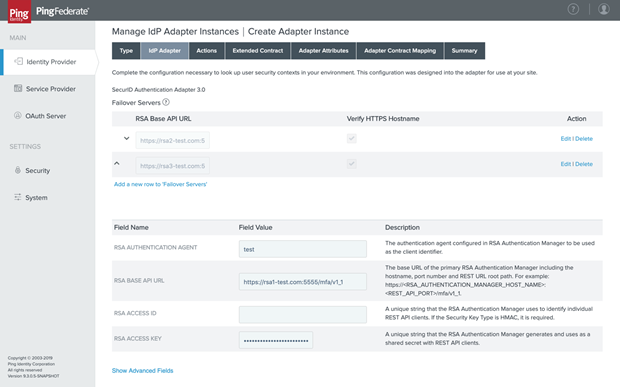Focus the RSA Authentication Agent field

(x=302, y=249)
